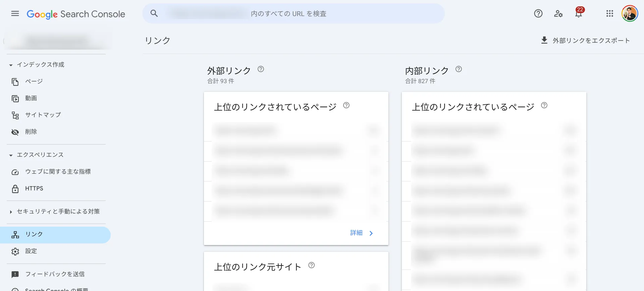Open ページ report in sidebar
Viewport: 644px width, 291px height.
pos(34,81)
